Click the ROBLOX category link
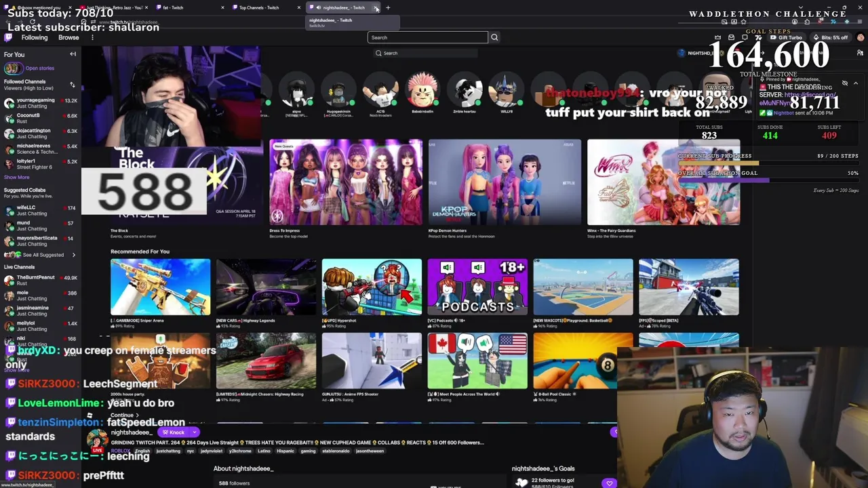The image size is (868, 488). [121, 451]
